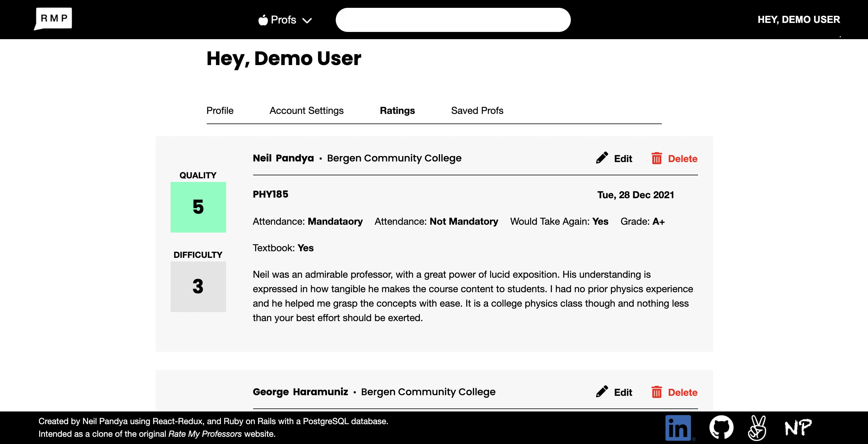Click pencil icon on George Haramuniz rating
Image resolution: width=868 pixels, height=444 pixels.
(x=602, y=392)
